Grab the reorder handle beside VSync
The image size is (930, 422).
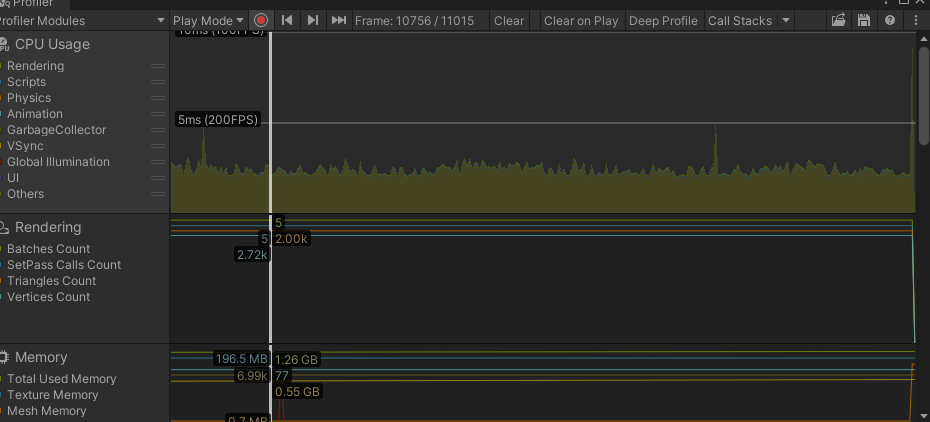point(158,146)
